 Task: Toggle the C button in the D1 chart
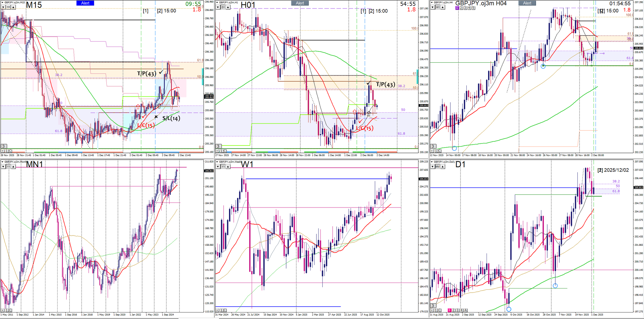click(440, 310)
